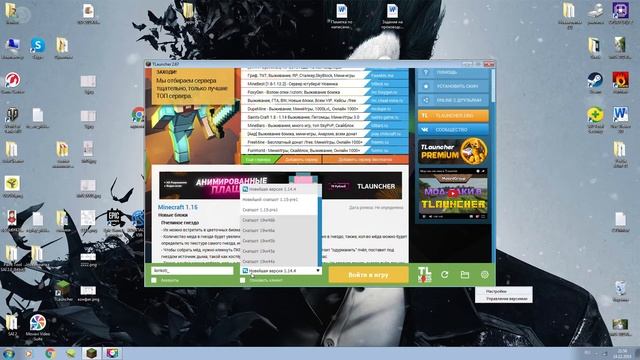Viewport: 640px width, 360px height.
Task: Choose Снапшот 19w46a from version list
Action: (279, 231)
